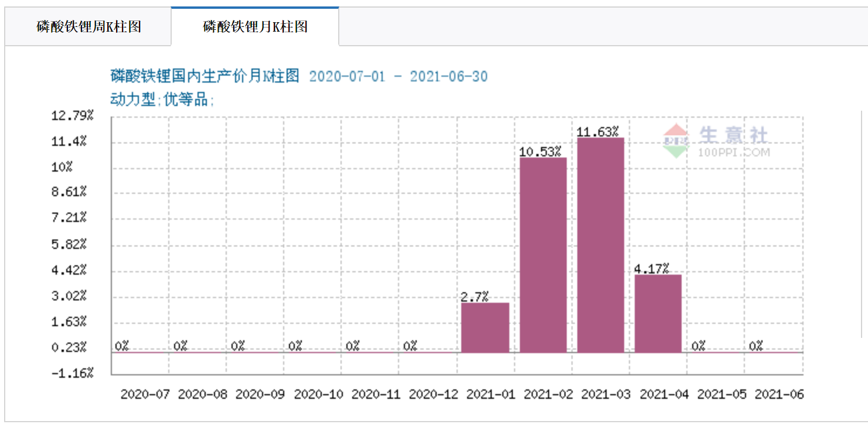Image resolution: width=868 pixels, height=431 pixels.
Task: Click the 2020-09 x-axis label
Action: tap(260, 395)
